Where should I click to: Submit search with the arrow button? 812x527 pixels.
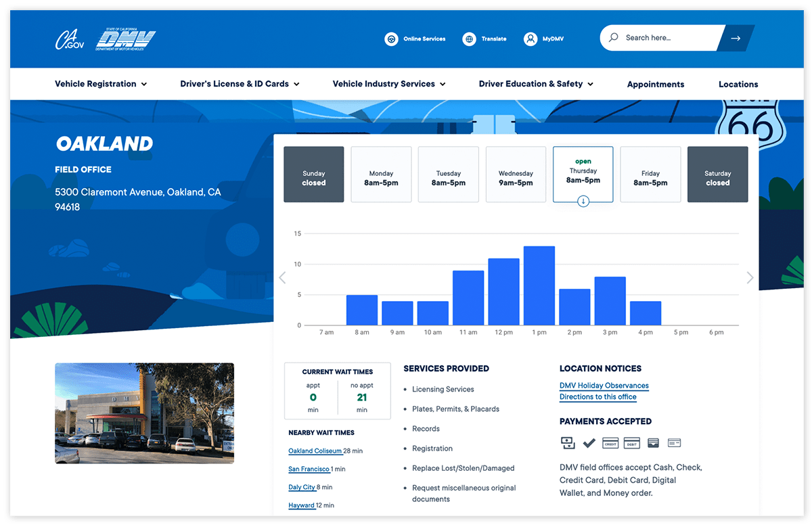pos(736,38)
